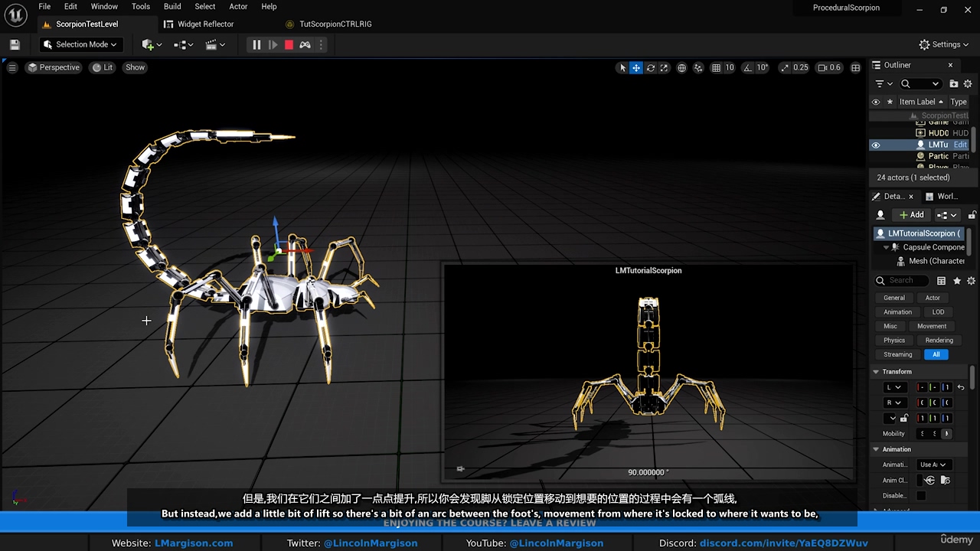Open the Selection Mode dropdown
Viewport: 980px width, 551px height.
tap(80, 44)
